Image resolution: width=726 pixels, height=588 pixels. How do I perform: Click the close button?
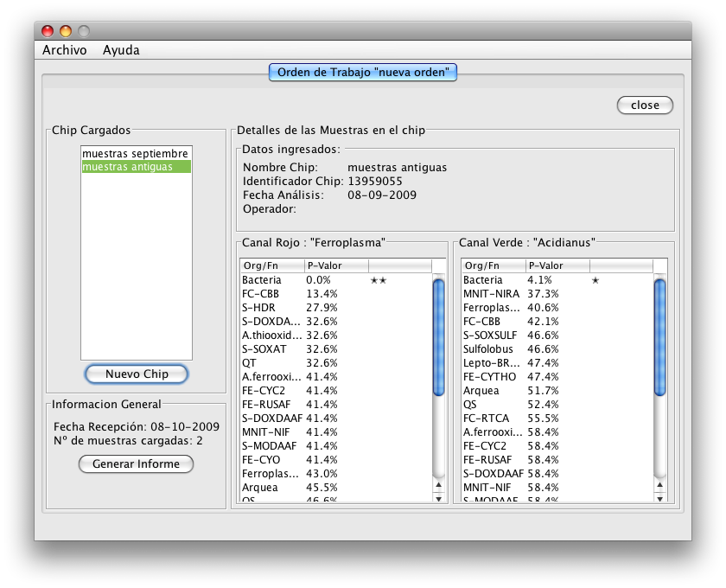645,105
